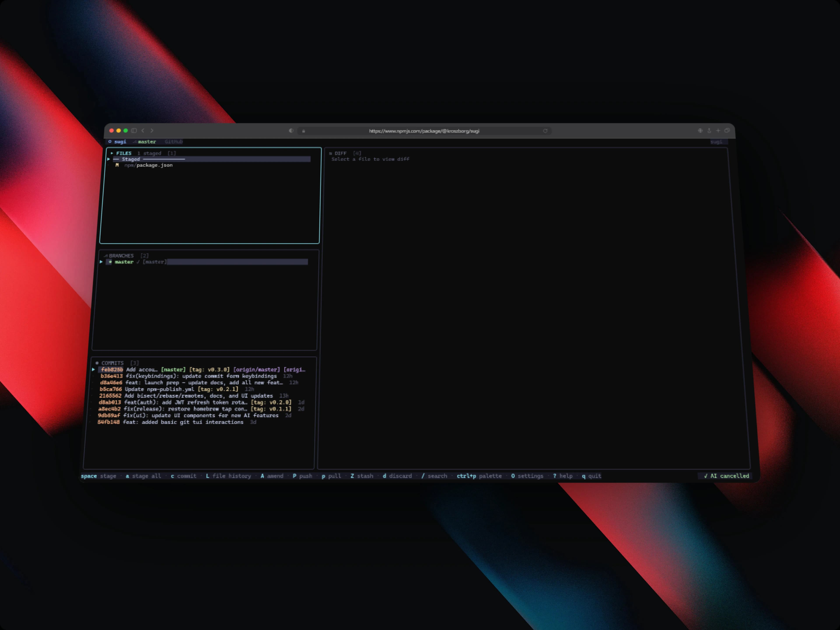840x630 pixels.
Task: Click the 'p pull' shortcut hint
Action: [331, 476]
